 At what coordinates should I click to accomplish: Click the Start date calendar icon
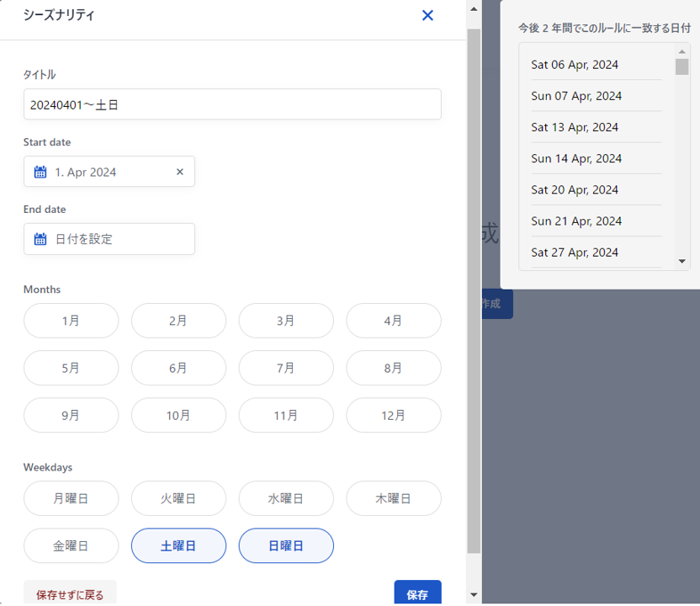40,172
